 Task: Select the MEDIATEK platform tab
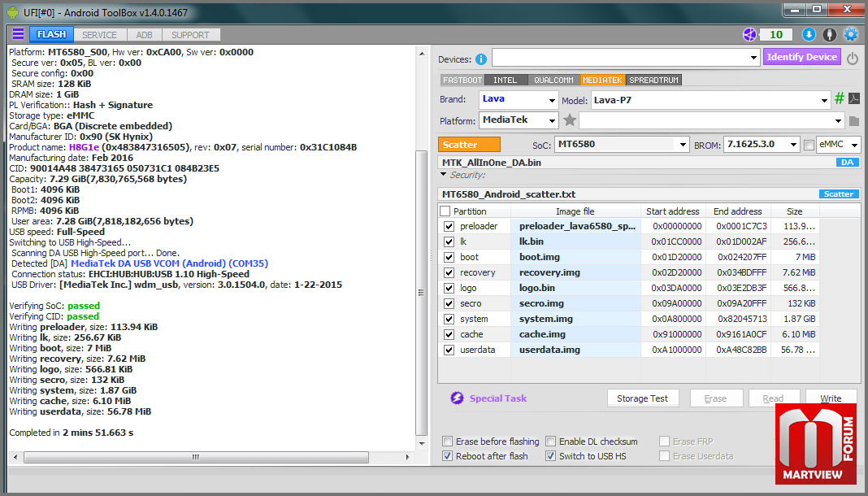pos(603,80)
